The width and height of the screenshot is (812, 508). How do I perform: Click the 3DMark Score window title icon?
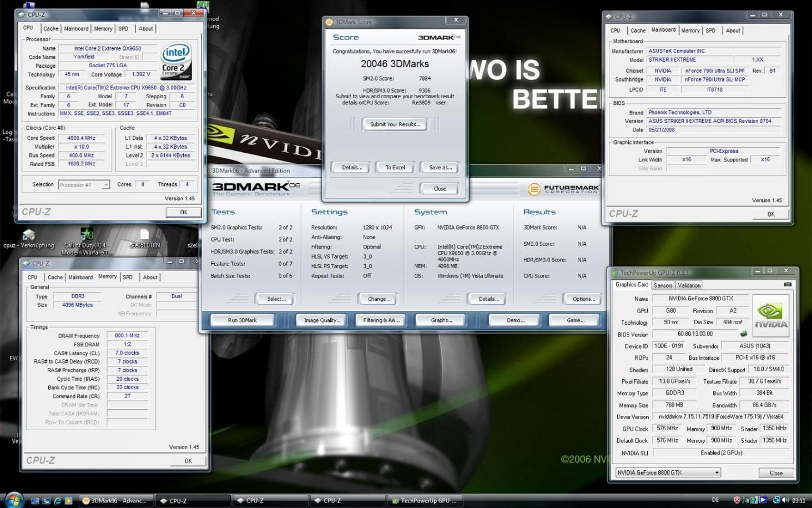(329, 22)
